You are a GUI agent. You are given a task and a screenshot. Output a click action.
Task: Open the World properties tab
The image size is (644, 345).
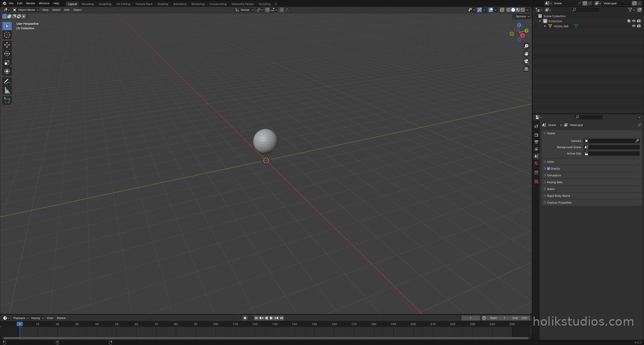(536, 163)
